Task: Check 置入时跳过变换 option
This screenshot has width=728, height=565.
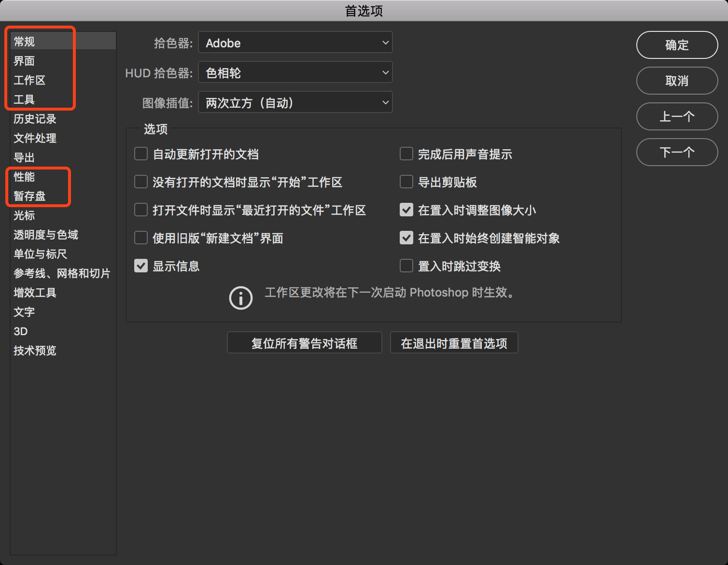Action: tap(406, 266)
